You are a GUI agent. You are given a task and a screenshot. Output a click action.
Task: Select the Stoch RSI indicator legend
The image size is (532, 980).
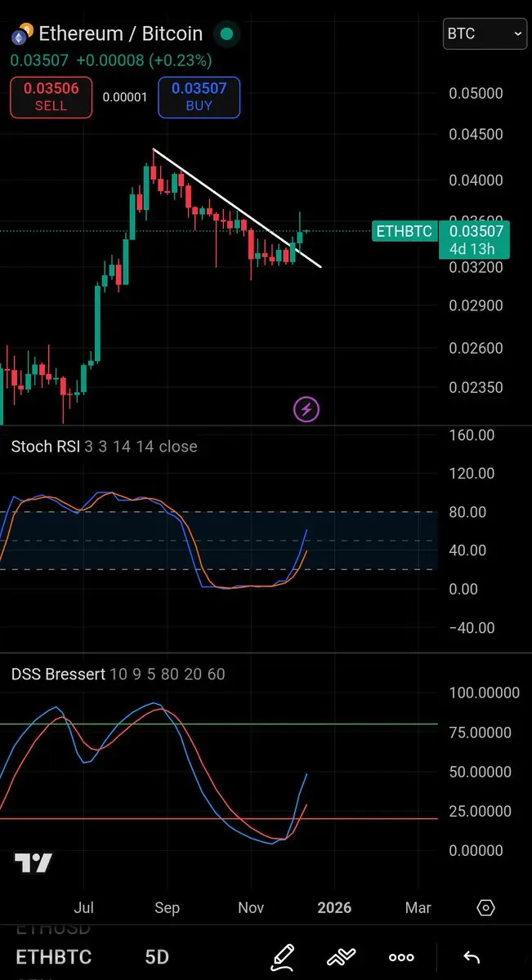(x=104, y=447)
